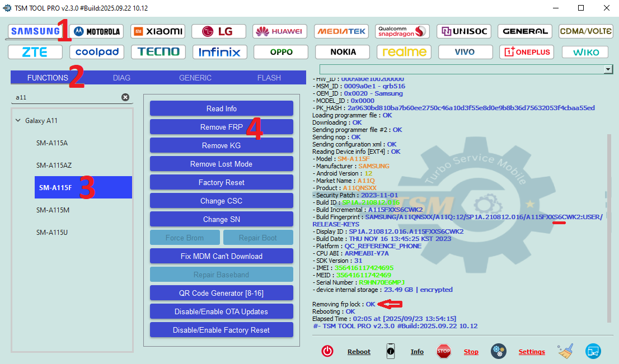The image size is (619, 364).
Task: Open the Settings gears icon
Action: click(x=499, y=351)
